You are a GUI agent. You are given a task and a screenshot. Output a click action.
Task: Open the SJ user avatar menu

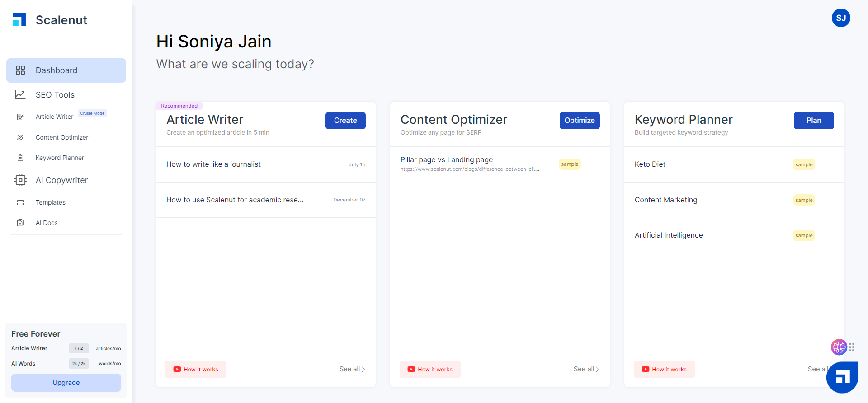click(841, 18)
